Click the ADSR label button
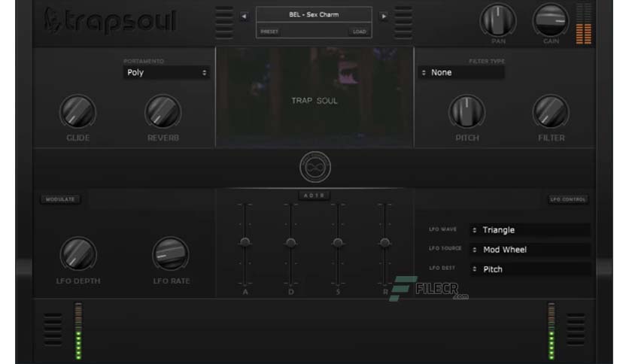 point(314,196)
